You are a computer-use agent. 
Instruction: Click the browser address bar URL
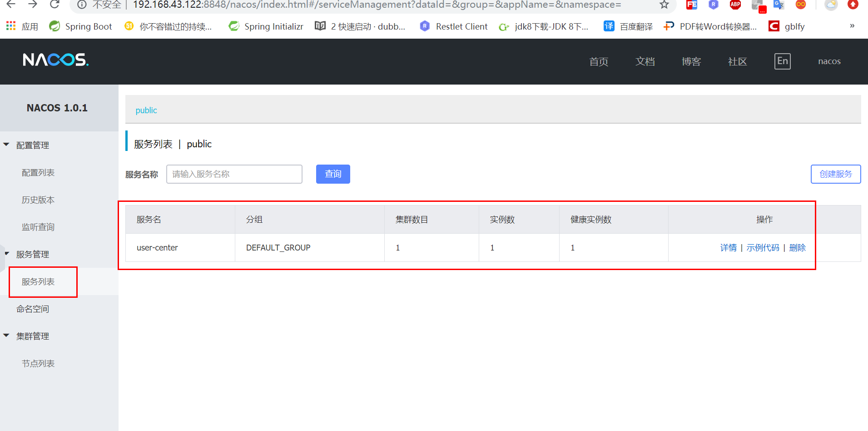[377, 5]
